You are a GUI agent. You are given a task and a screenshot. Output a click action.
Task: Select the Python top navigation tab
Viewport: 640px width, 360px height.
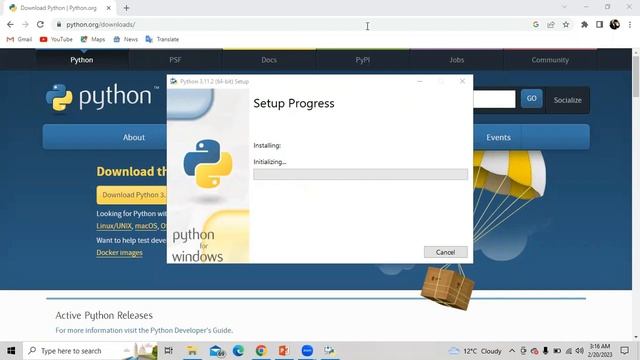tap(82, 60)
